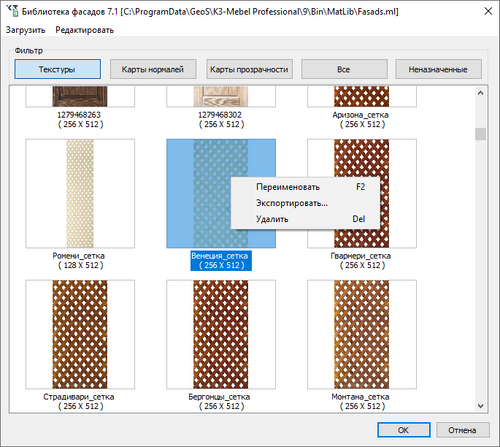Select the 1279468302 light wood texture

coord(221,96)
